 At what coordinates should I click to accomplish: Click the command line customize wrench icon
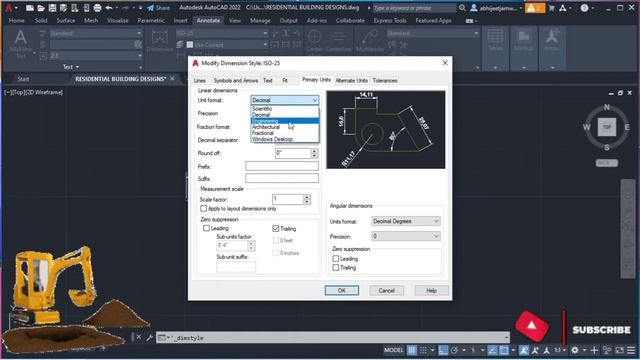149,338
